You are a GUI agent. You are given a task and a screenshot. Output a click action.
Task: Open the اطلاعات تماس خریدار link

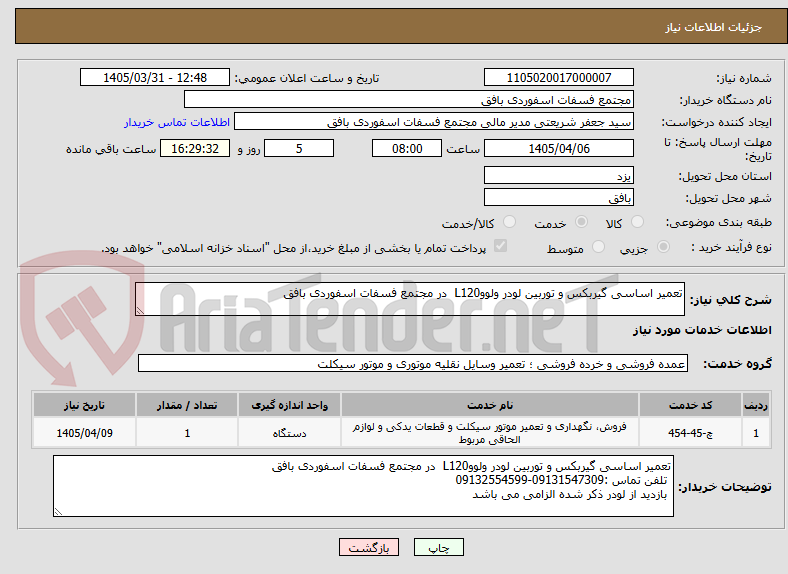177,123
